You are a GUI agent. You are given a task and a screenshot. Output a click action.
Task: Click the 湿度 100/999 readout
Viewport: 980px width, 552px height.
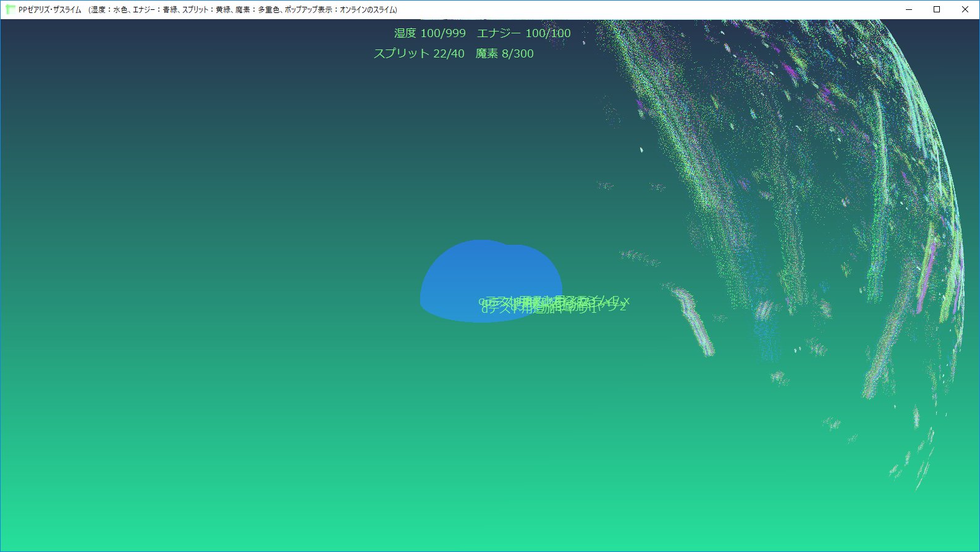(x=430, y=33)
